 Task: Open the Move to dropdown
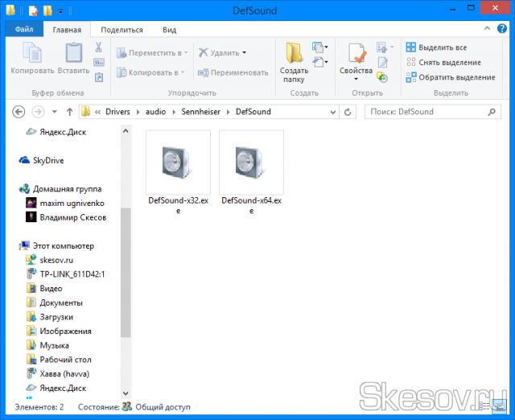[152, 52]
